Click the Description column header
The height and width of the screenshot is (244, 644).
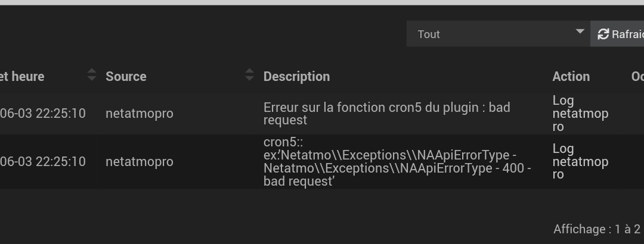click(296, 76)
